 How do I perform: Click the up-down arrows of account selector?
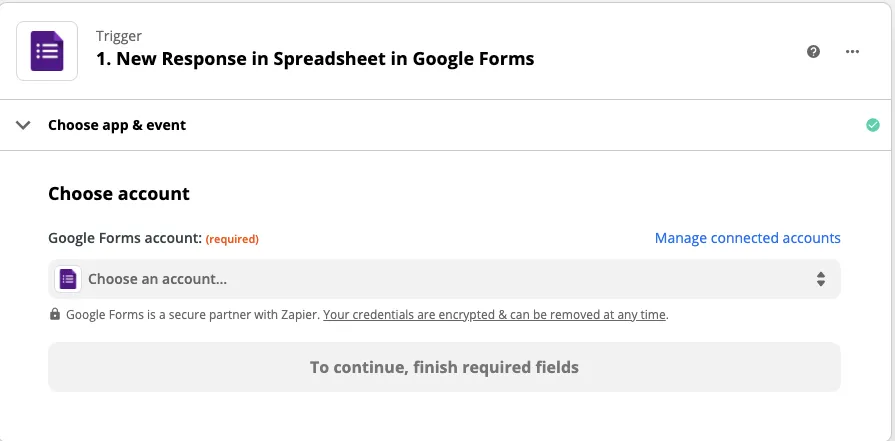(x=820, y=279)
